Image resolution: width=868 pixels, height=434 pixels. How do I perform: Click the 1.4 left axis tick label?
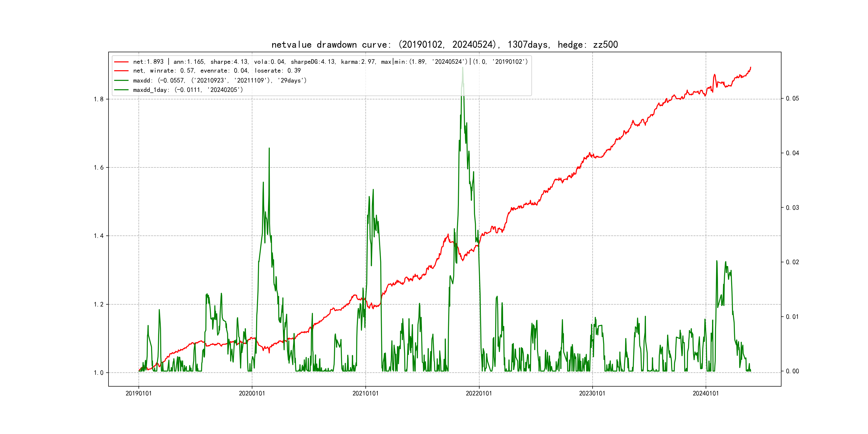[x=98, y=236]
